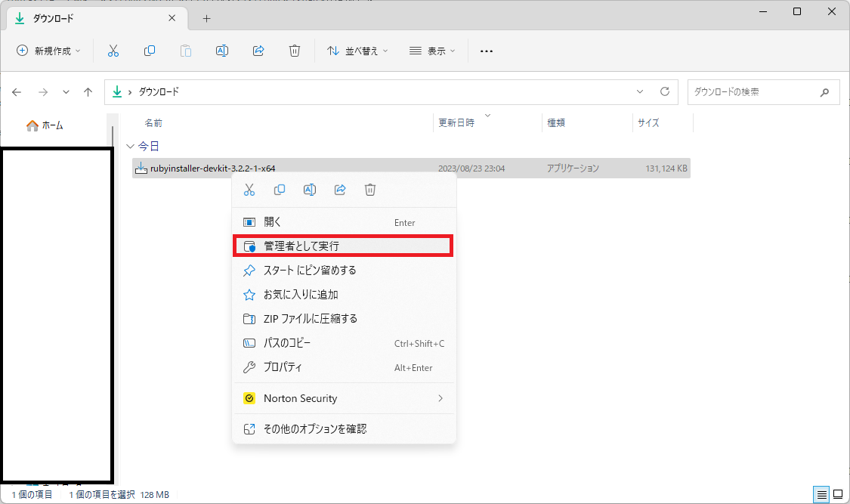Click the Paste icon in the toolbar
850x504 pixels.
click(x=185, y=51)
